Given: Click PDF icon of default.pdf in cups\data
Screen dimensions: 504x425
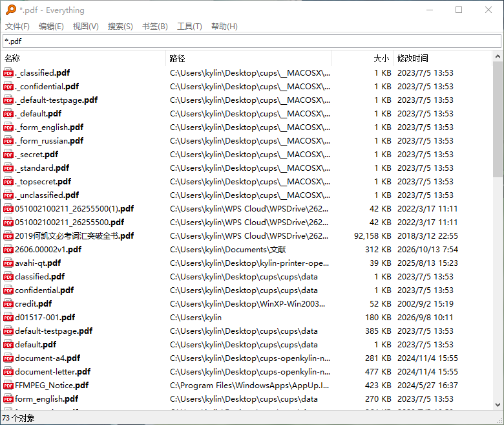Looking at the screenshot, I should pos(8,345).
